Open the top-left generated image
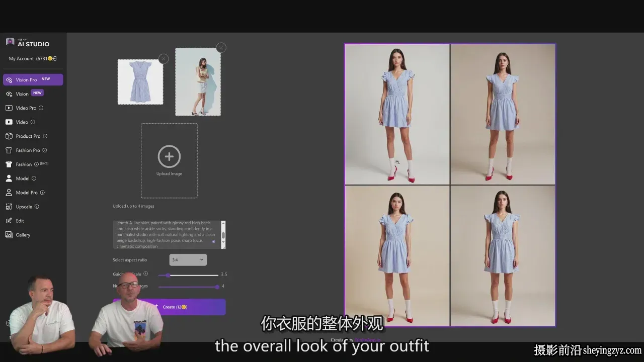The width and height of the screenshot is (644, 362). pyautogui.click(x=397, y=114)
